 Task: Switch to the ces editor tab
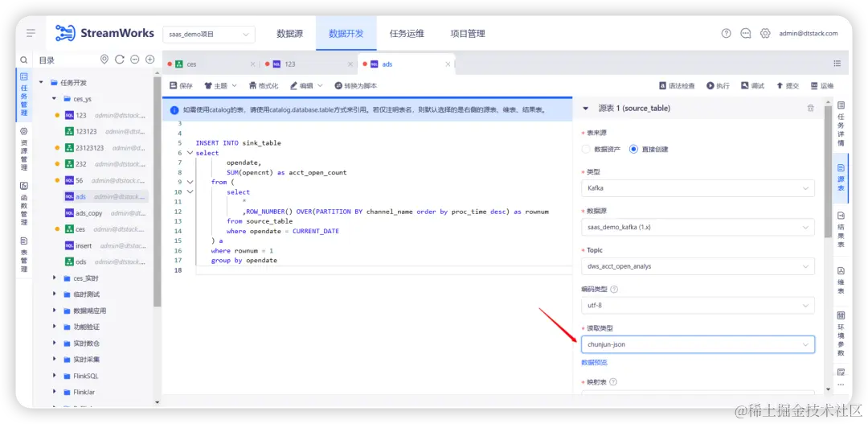[x=211, y=64]
